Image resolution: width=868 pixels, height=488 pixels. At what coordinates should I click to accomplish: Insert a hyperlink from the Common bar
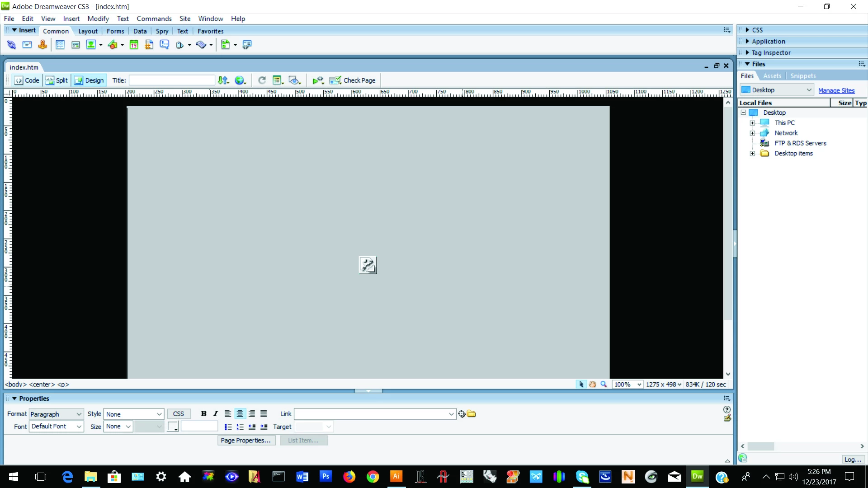(x=11, y=45)
